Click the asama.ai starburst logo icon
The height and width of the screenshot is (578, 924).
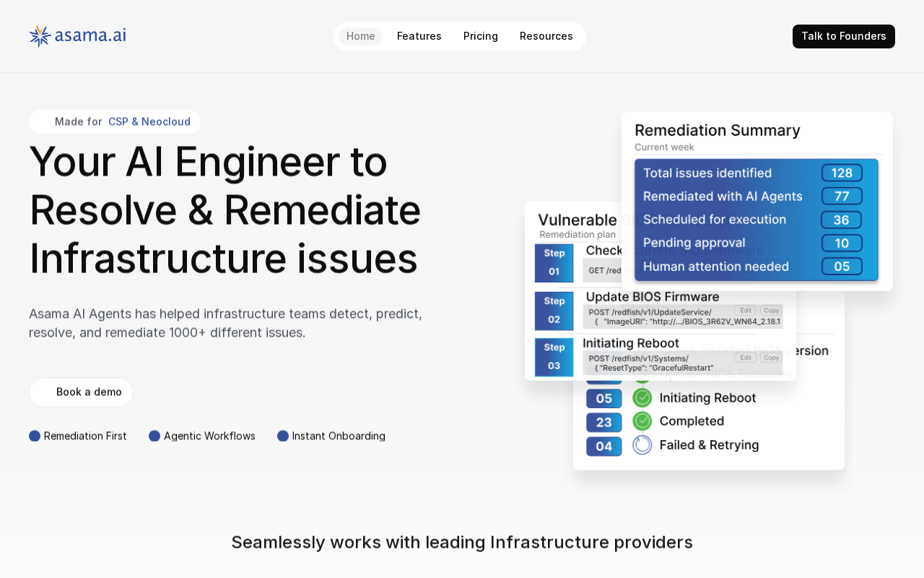(x=40, y=36)
